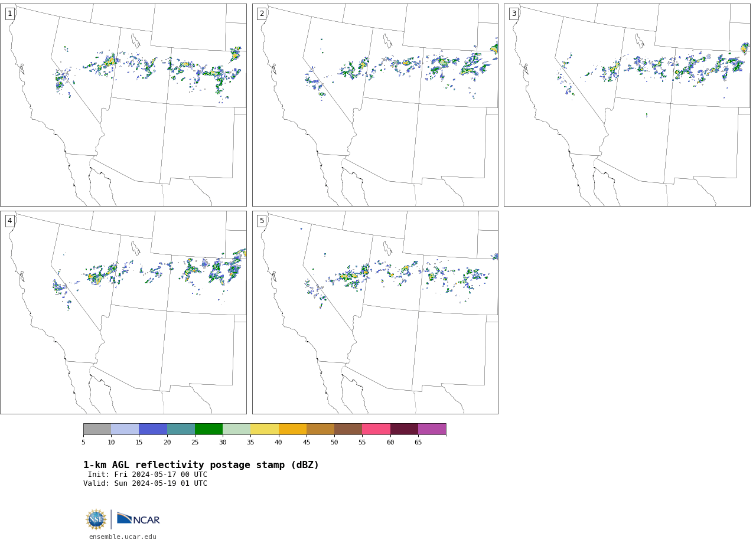Click the NCAR logo
This screenshot has width=756, height=543.
(138, 519)
